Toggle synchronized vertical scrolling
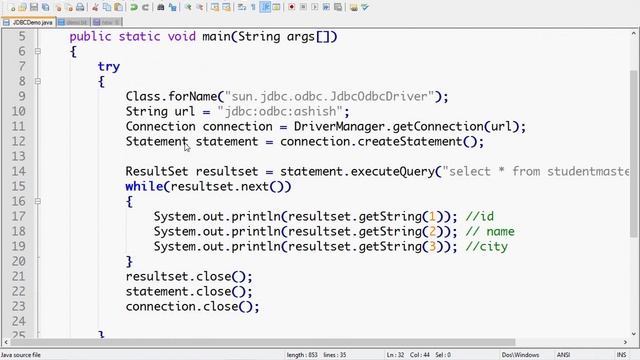Screen dimensions: 640x360 pyautogui.click(x=215, y=7)
